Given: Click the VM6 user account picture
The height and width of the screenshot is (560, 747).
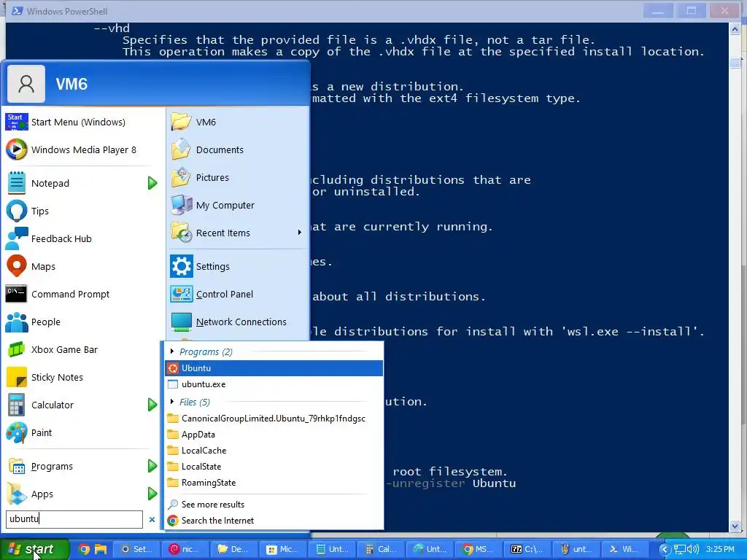Looking at the screenshot, I should pyautogui.click(x=26, y=85).
